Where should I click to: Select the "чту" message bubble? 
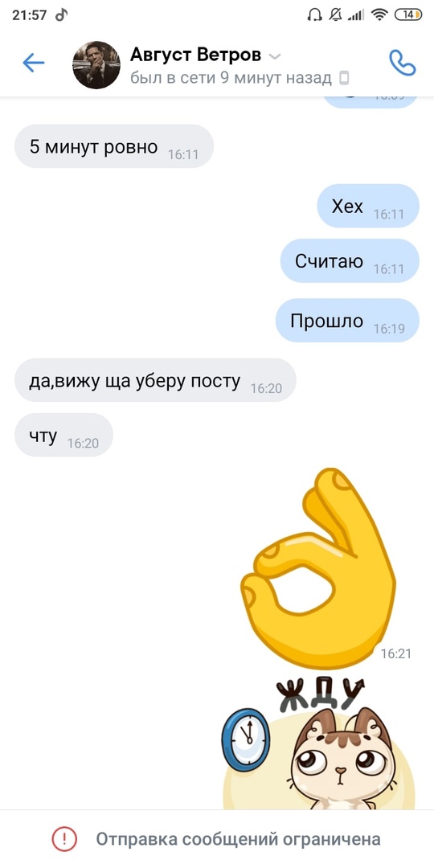pos(63,435)
